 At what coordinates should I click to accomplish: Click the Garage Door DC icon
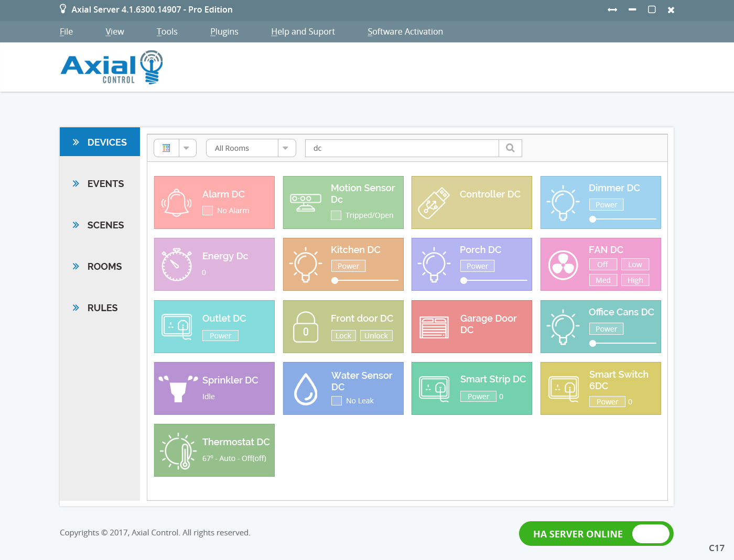(434, 327)
